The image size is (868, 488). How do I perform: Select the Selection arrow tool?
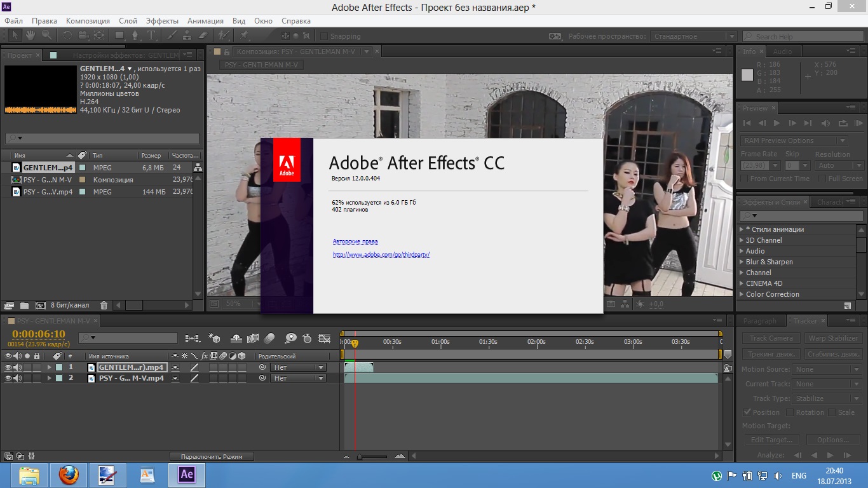15,36
